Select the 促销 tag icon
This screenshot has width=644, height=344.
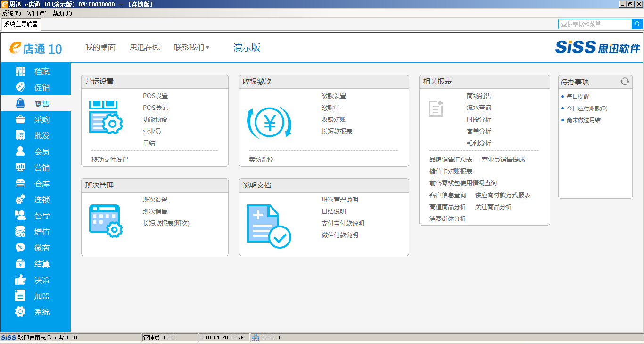tap(20, 87)
